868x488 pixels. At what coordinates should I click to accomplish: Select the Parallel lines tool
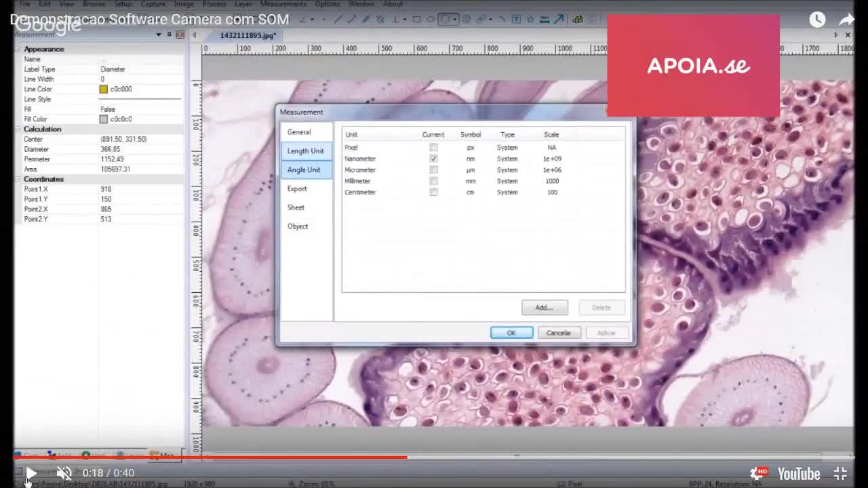pyautogui.click(x=366, y=20)
